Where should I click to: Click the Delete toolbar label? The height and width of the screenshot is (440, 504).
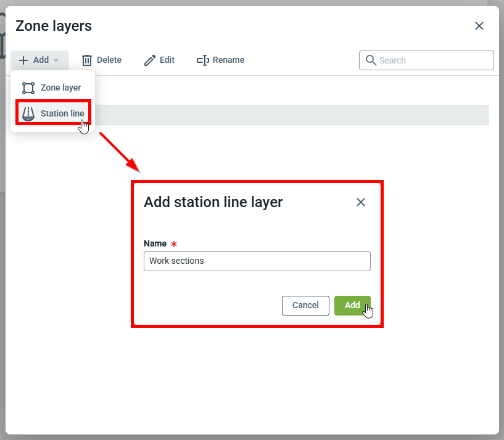(109, 60)
